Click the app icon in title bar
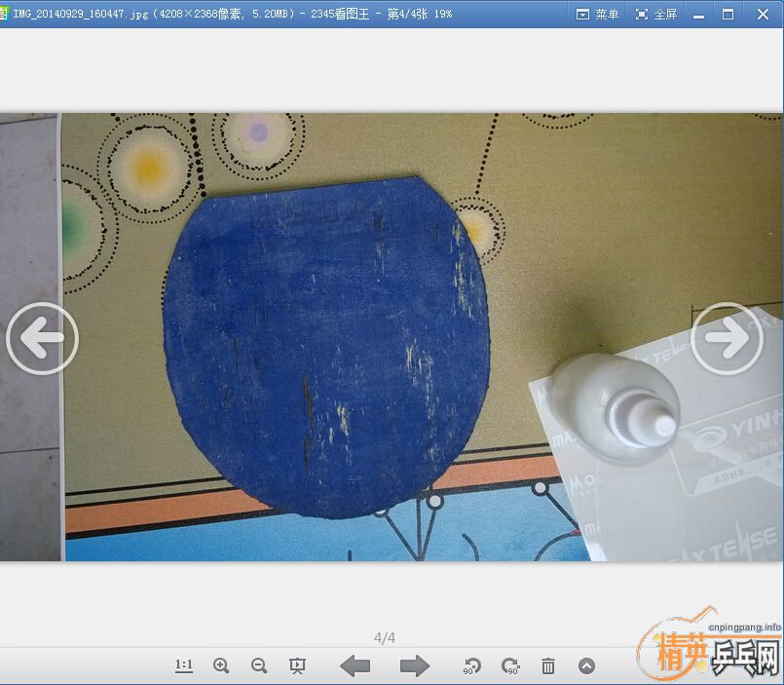 pyautogui.click(x=5, y=14)
